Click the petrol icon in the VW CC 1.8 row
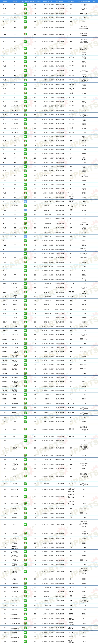 click(x=25, y=418)
